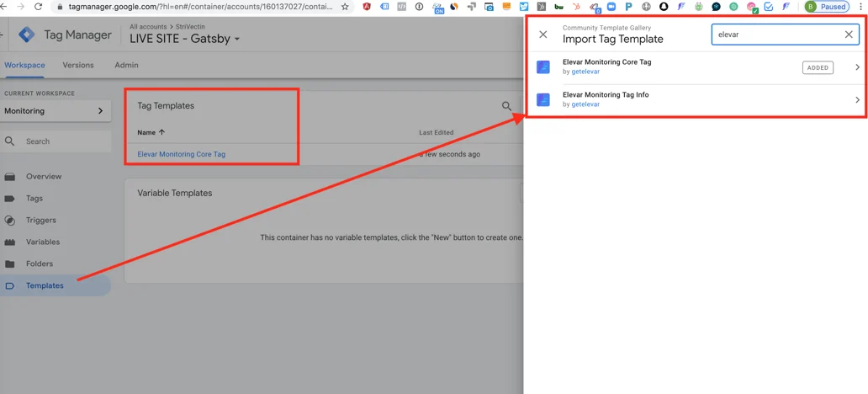Switch to the Versions tab
Screen dimensions: 868x394
pos(78,66)
